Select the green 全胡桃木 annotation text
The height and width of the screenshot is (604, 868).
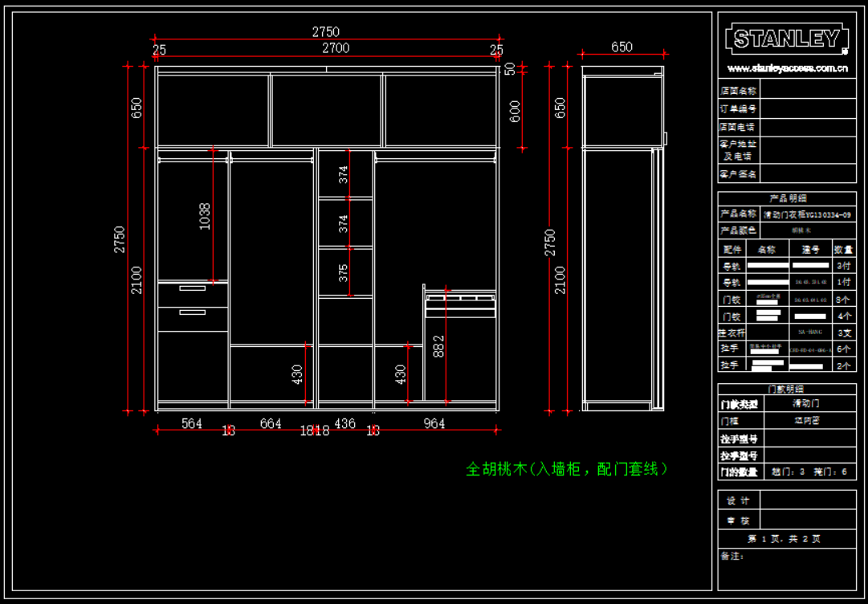point(567,468)
